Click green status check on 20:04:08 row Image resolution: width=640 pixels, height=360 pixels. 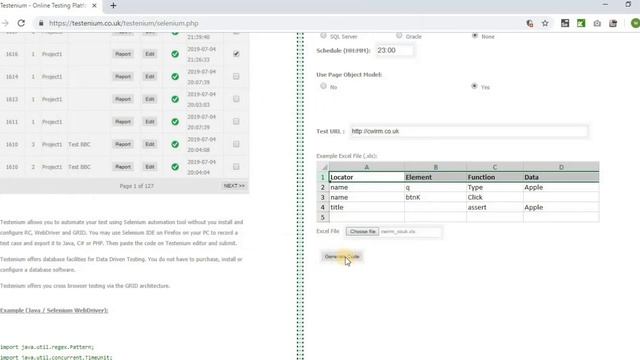click(175, 144)
